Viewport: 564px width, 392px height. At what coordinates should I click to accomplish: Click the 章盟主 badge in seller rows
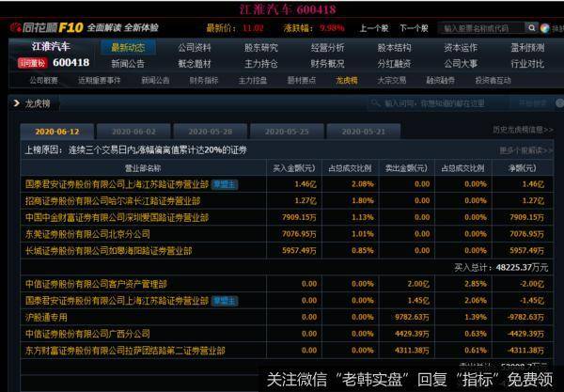click(224, 300)
